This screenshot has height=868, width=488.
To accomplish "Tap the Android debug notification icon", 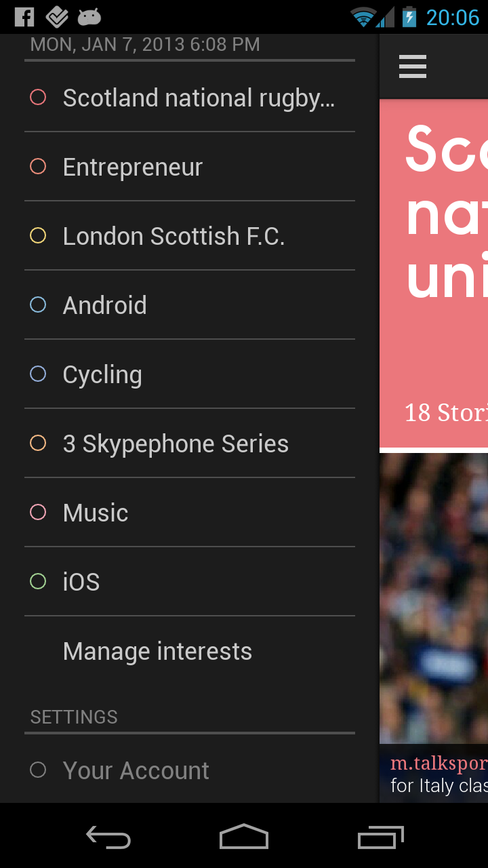I will click(x=89, y=17).
